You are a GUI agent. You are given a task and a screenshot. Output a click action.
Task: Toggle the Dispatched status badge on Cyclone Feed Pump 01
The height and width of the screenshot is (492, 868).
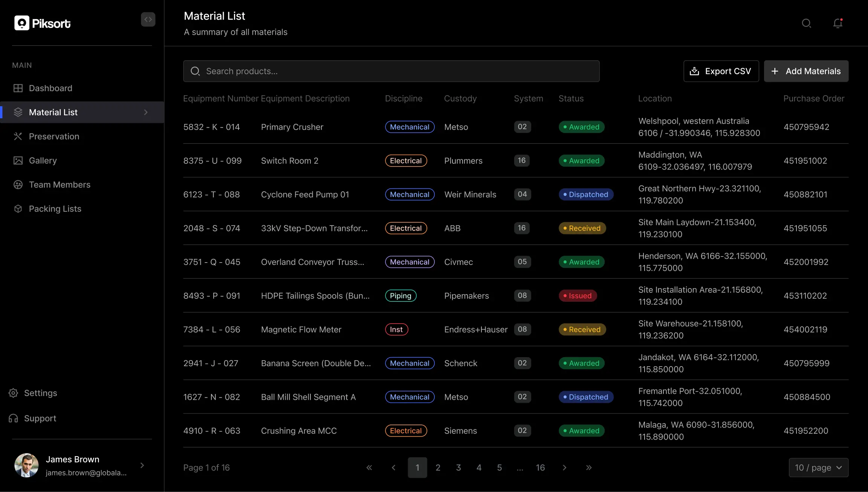coord(585,194)
